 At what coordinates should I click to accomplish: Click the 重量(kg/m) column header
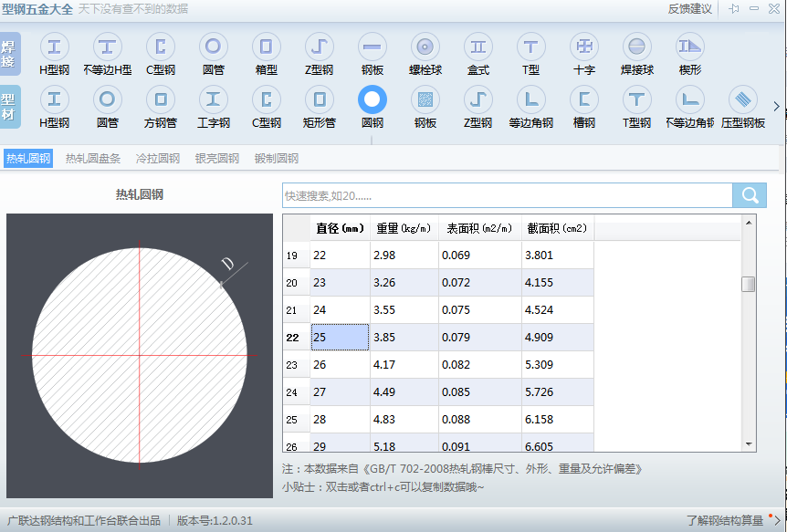[x=404, y=228]
